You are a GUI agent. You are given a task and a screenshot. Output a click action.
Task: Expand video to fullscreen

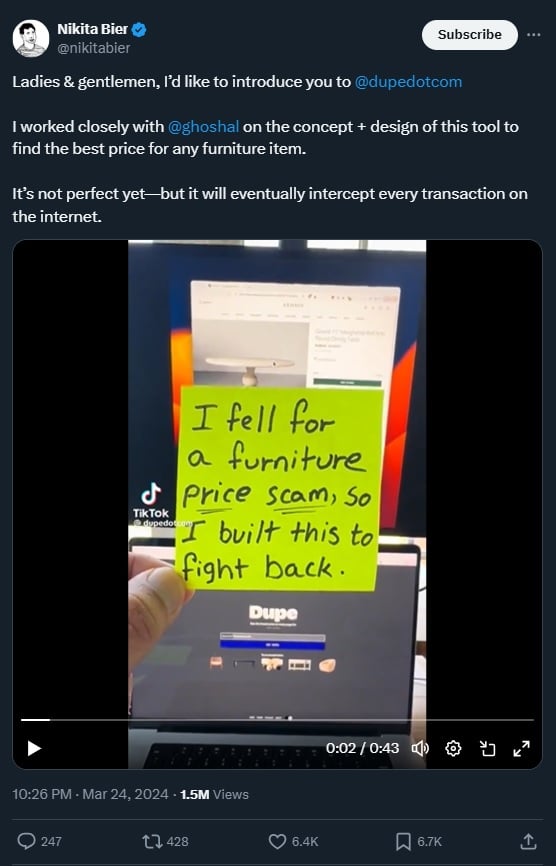pyautogui.click(x=521, y=748)
